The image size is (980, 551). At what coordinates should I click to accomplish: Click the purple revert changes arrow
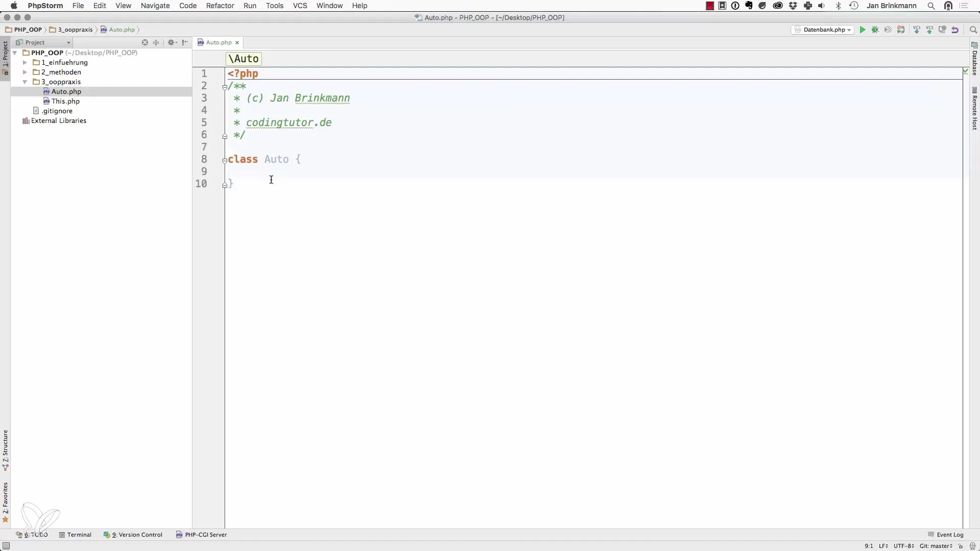tap(955, 30)
